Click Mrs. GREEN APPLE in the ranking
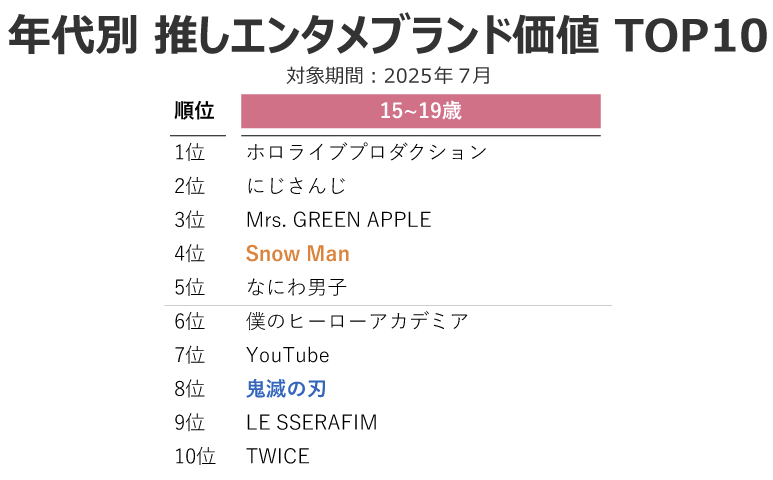This screenshot has width=773, height=480. (339, 220)
